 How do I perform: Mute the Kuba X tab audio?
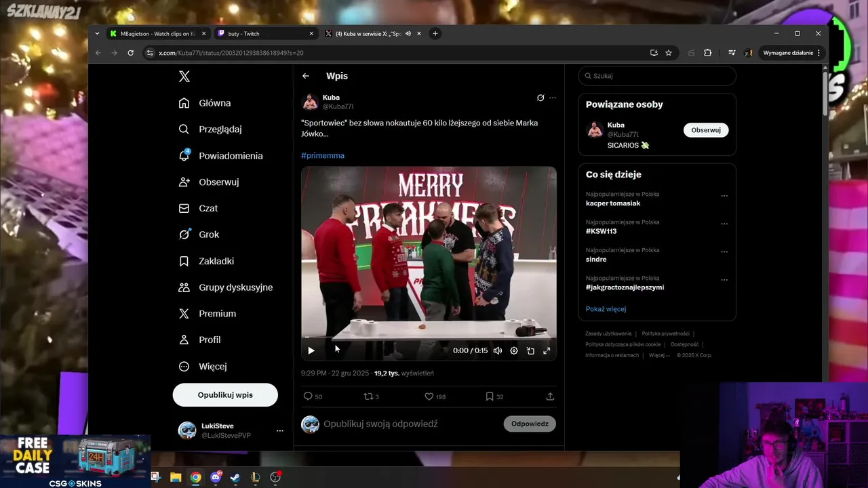[408, 34]
